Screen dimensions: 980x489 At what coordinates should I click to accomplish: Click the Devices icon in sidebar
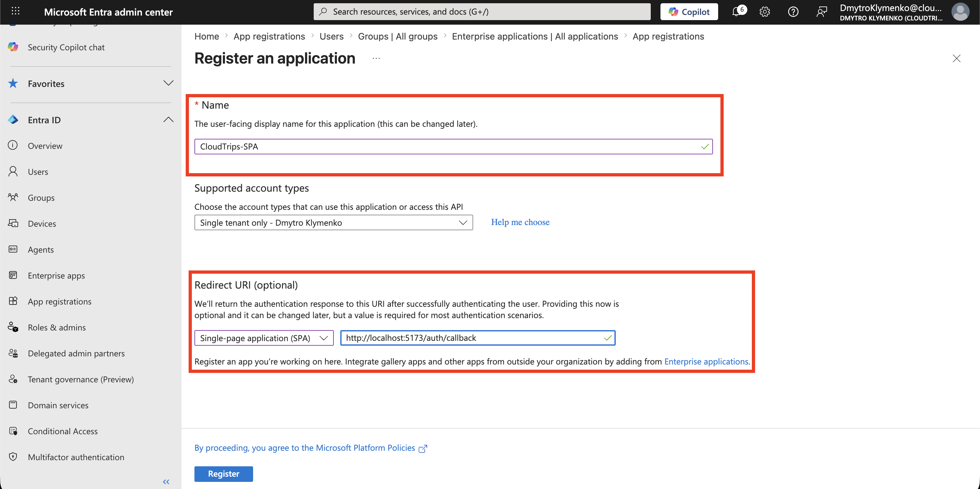click(x=13, y=223)
